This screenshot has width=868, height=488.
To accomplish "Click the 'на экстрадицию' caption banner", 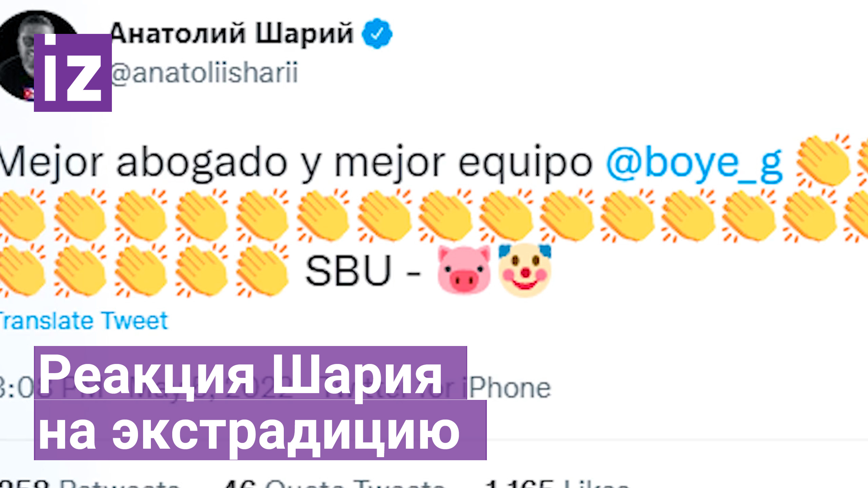I will coord(260,430).
